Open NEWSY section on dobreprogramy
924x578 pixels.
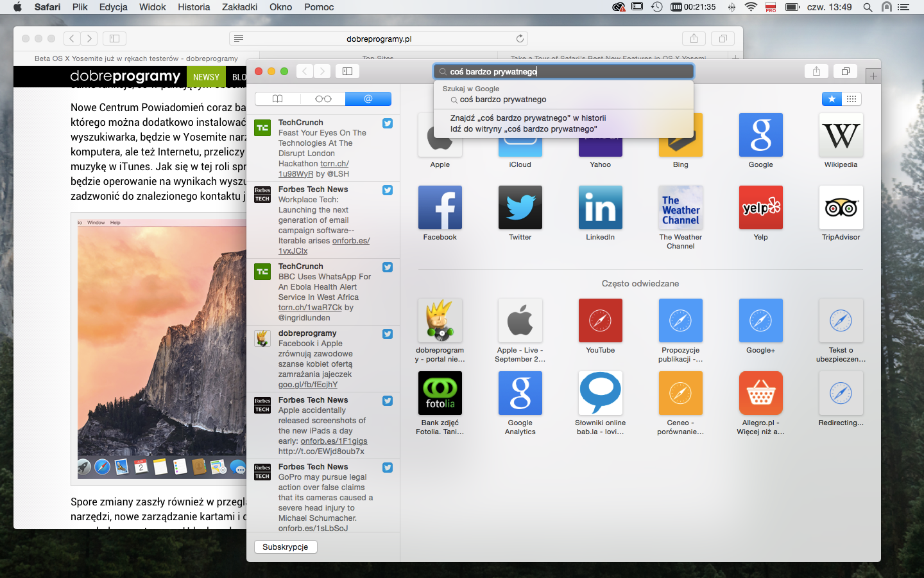[206, 77]
